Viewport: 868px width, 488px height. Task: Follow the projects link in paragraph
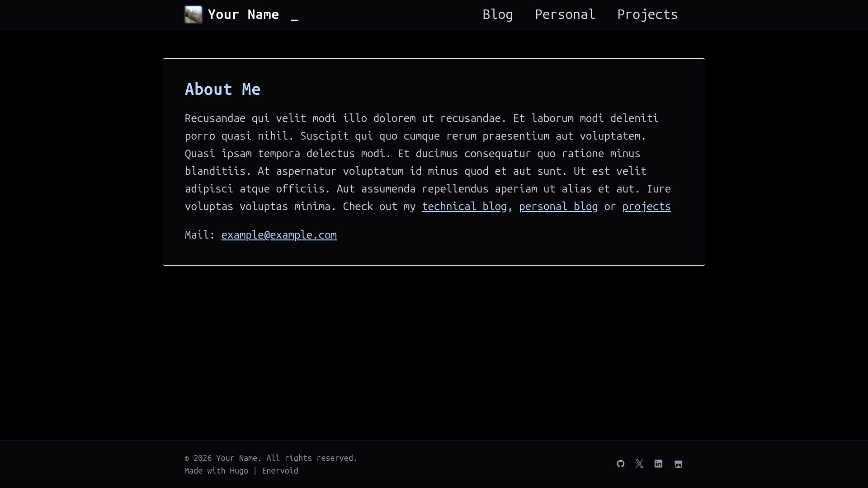tap(646, 206)
